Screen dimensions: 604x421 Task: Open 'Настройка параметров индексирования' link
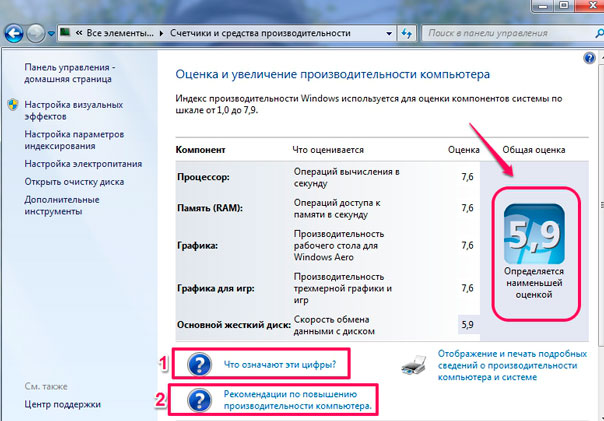point(74,140)
